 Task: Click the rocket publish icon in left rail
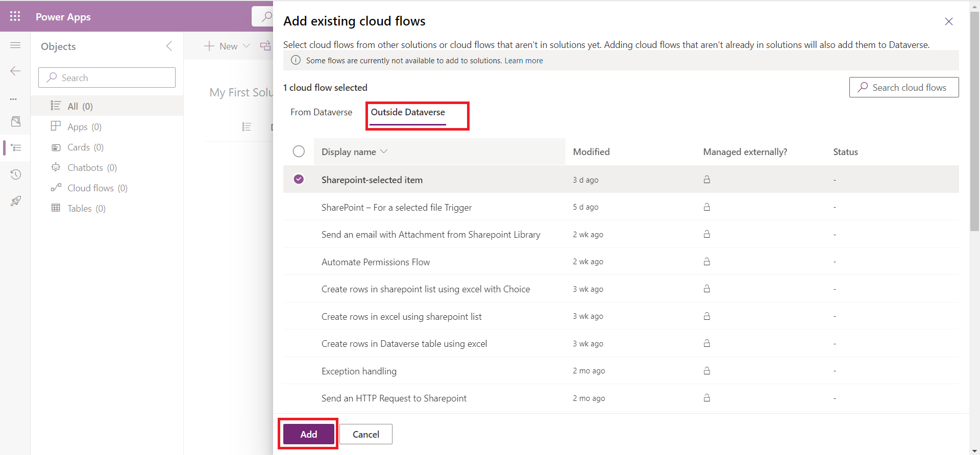[16, 201]
